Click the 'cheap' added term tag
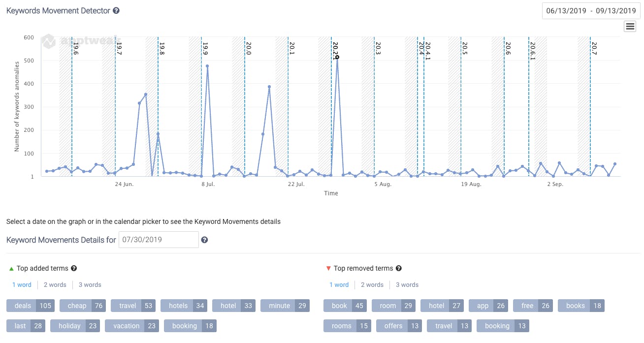This screenshot has height=343, width=644. pos(82,306)
